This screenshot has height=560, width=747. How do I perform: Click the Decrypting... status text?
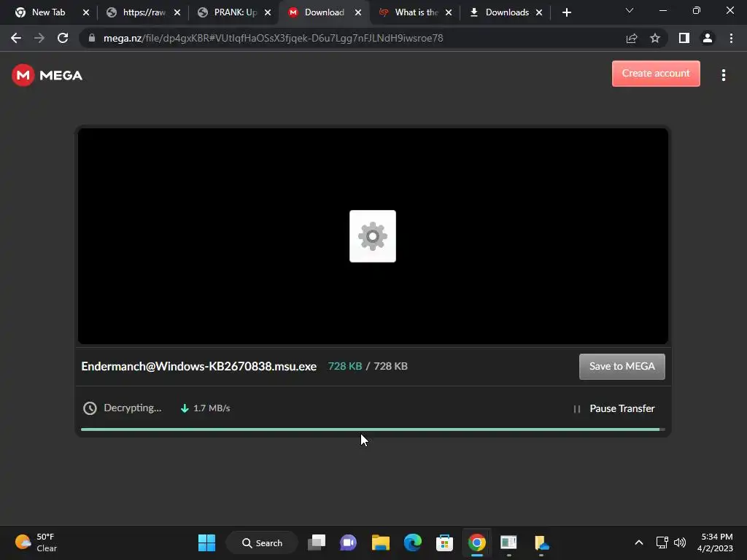(133, 408)
